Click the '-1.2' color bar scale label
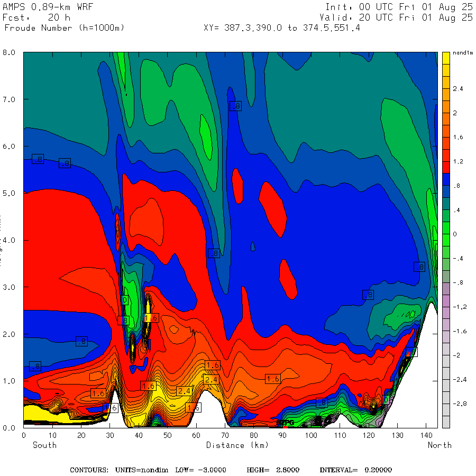476x476 pixels. coord(460,307)
